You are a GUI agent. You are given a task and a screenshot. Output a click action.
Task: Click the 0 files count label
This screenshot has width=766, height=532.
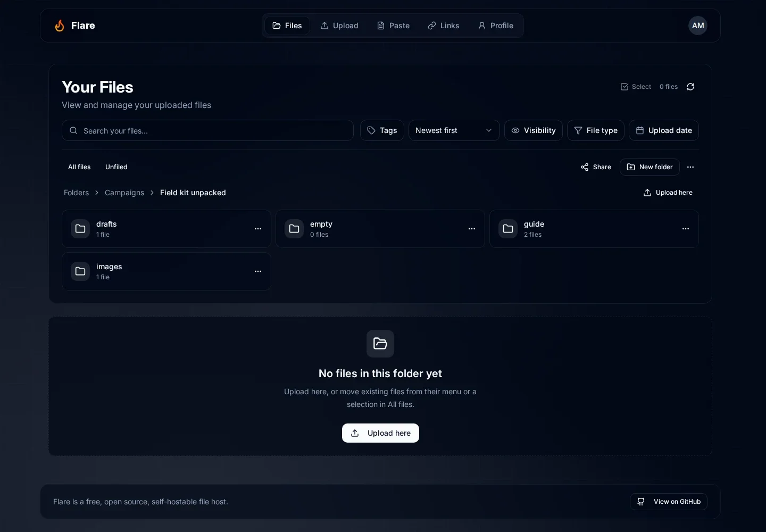[669, 87]
